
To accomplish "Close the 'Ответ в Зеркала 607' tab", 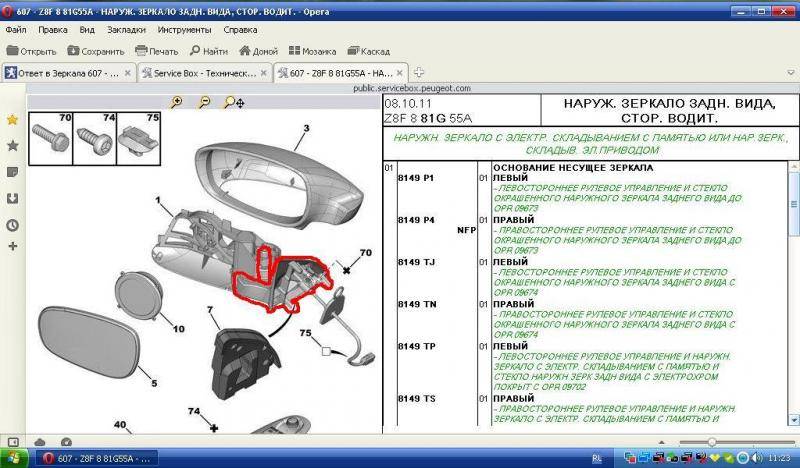I will click(x=128, y=72).
